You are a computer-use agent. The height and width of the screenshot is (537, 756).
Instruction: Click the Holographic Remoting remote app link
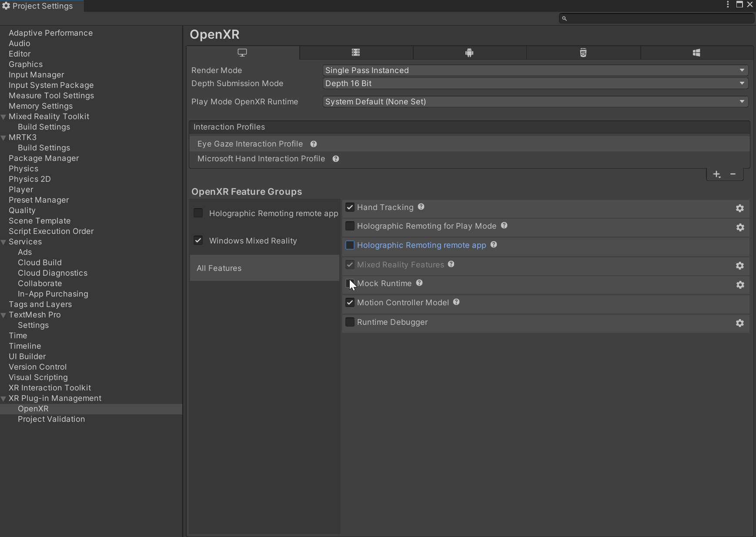421,245
